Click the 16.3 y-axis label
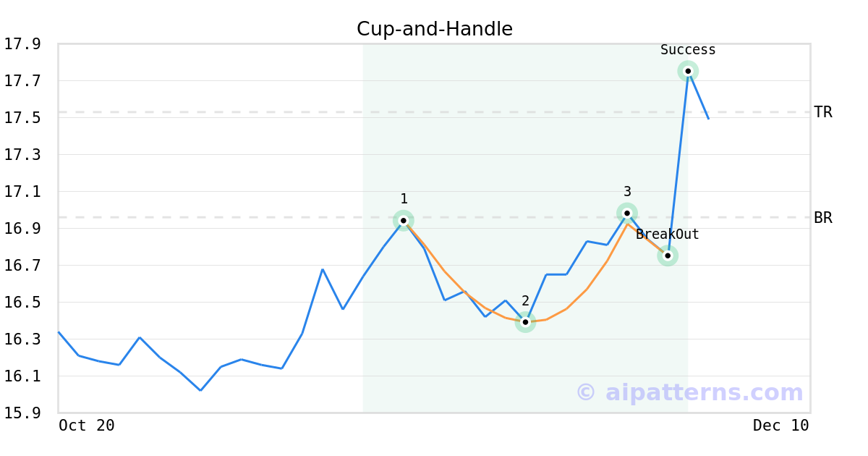 (x=22, y=339)
